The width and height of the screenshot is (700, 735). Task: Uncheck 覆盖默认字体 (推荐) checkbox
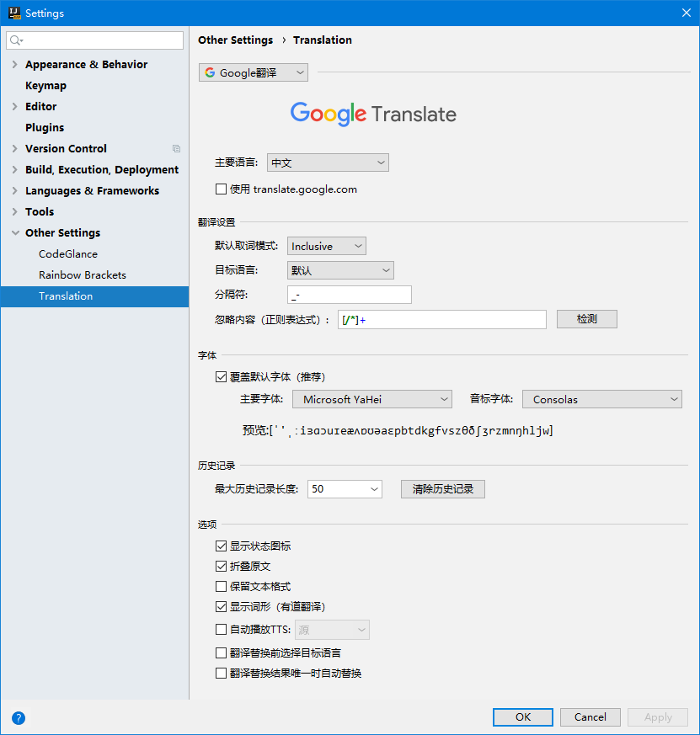point(221,377)
